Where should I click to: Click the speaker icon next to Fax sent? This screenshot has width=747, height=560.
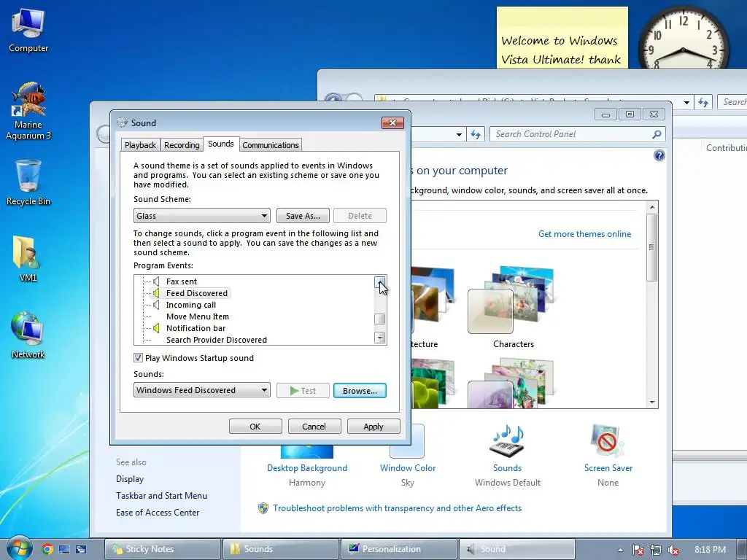point(156,281)
